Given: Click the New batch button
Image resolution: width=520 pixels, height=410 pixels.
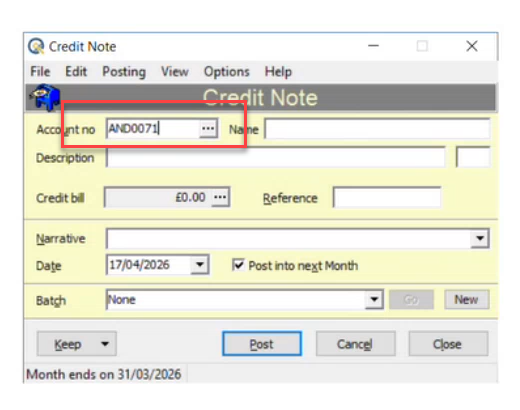Looking at the screenshot, I should pos(466,299).
